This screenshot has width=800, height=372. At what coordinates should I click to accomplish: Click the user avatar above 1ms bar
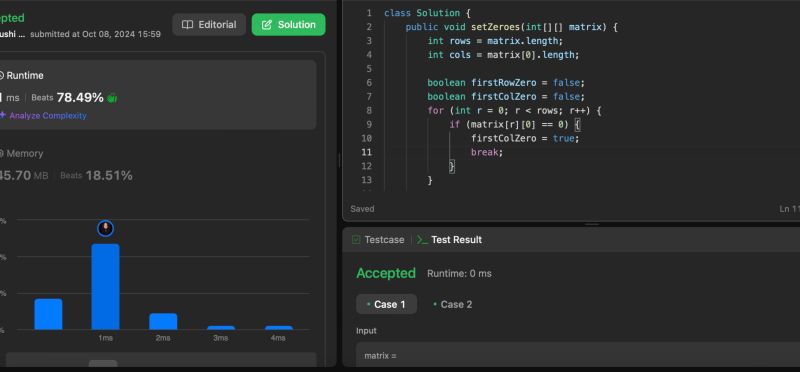click(x=106, y=228)
